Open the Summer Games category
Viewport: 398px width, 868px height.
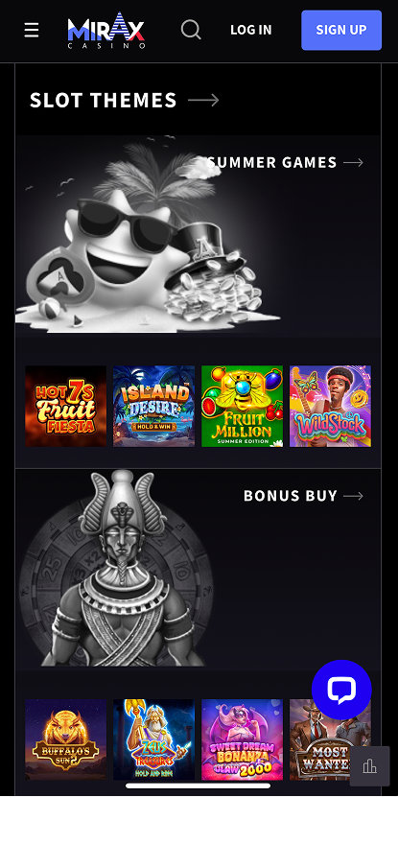272,163
